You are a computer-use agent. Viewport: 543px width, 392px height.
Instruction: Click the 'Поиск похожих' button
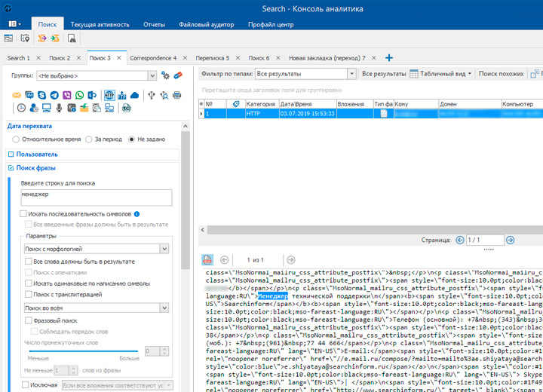[501, 74]
